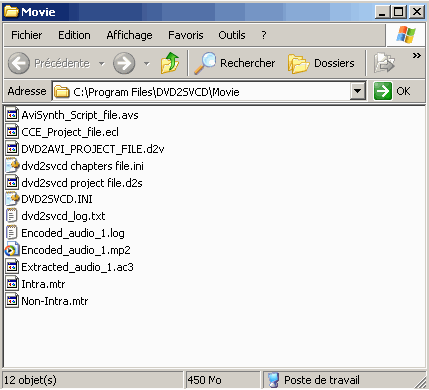The image size is (429, 390).
Task: Select the Encoded_audio_1.mp2 media icon
Action: [x=12, y=250]
